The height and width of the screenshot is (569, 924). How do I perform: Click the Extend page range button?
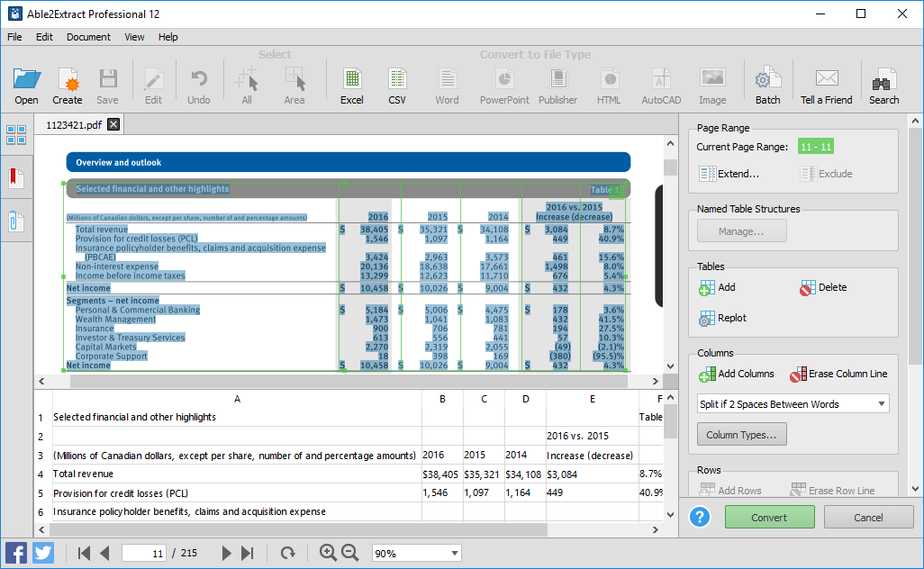pyautogui.click(x=729, y=174)
